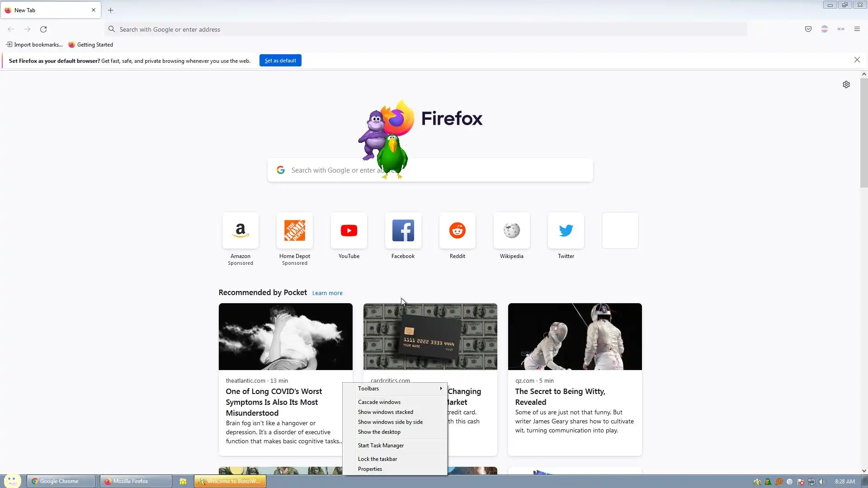Open the Twitter shortcut tile
Viewport: 868px width, 488px height.
566,231
